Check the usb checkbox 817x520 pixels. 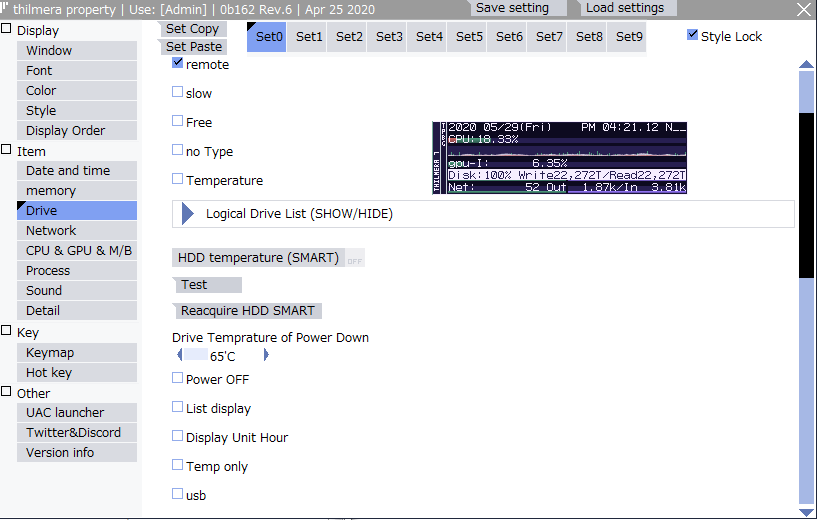178,493
